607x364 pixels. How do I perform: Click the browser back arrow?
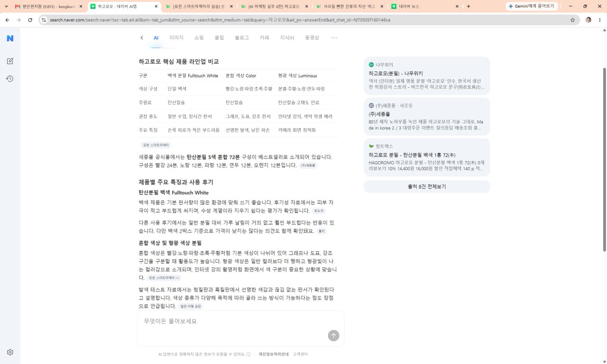[7, 20]
